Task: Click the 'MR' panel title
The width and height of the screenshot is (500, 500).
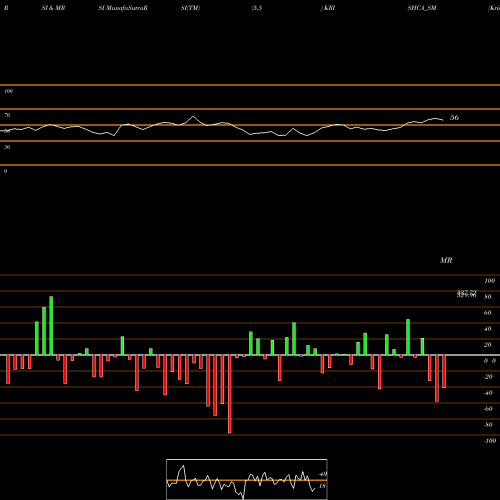Action: pos(446,260)
